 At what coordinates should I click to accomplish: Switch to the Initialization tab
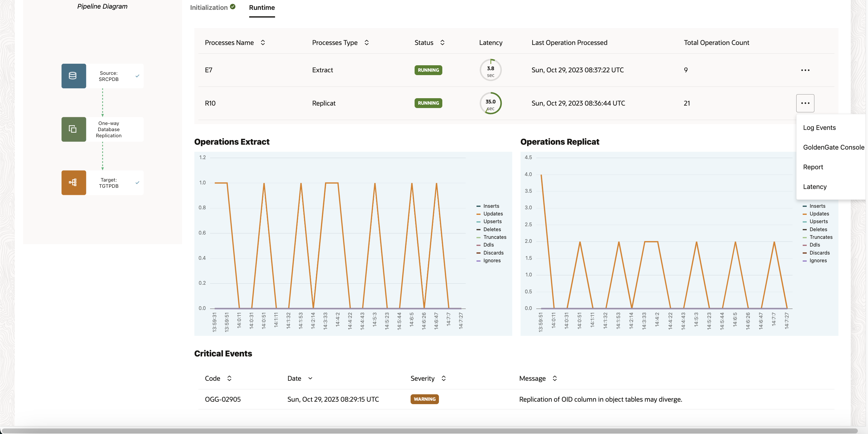point(209,7)
